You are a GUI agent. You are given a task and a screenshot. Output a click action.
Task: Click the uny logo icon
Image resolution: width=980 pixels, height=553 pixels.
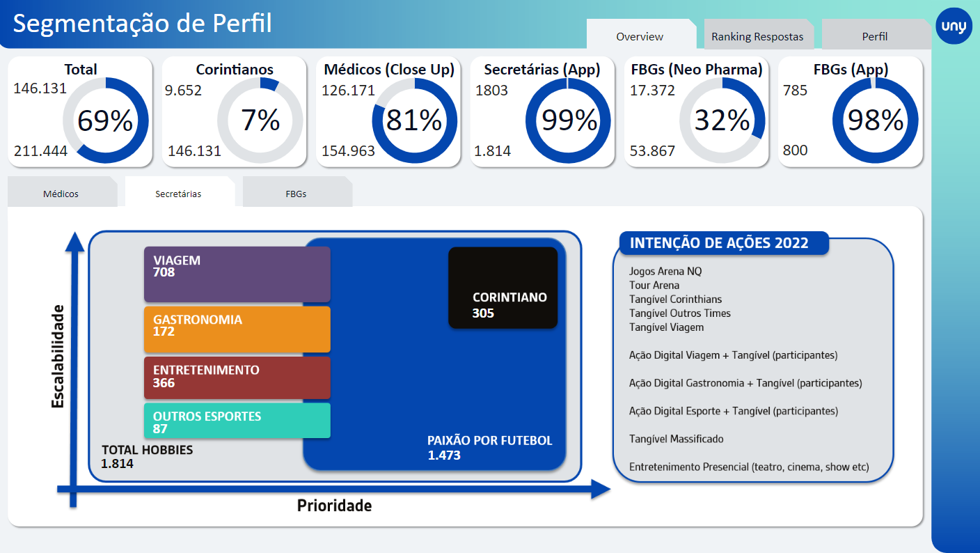click(x=954, y=26)
